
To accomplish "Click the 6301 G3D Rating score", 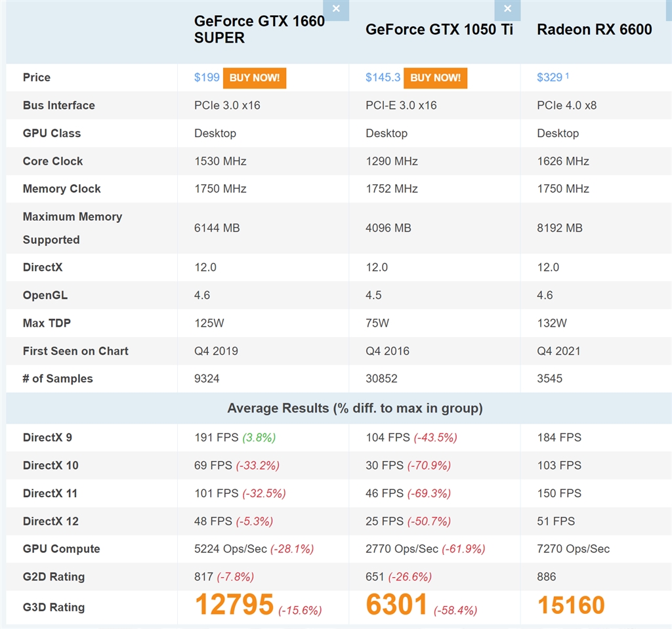I will pyautogui.click(x=396, y=605).
